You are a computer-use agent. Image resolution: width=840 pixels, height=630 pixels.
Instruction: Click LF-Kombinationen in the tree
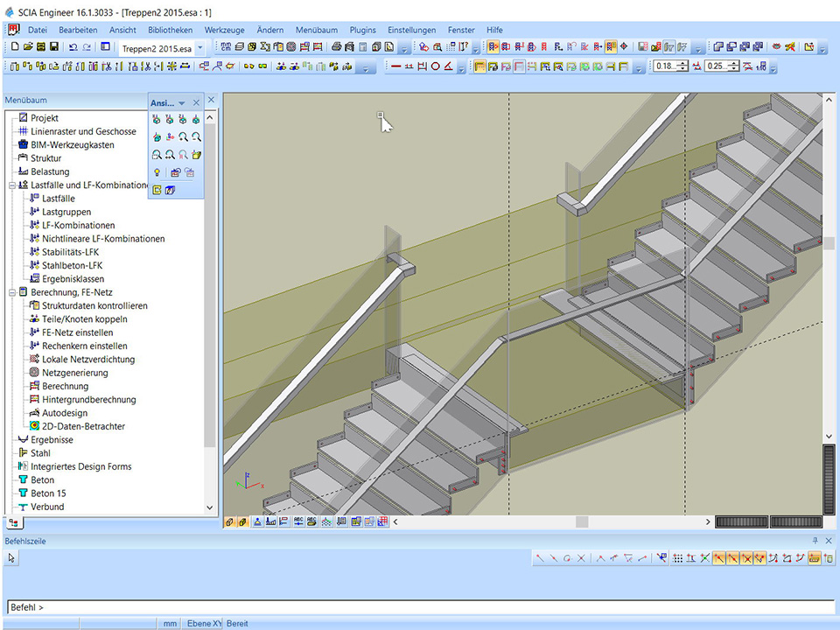coord(78,226)
